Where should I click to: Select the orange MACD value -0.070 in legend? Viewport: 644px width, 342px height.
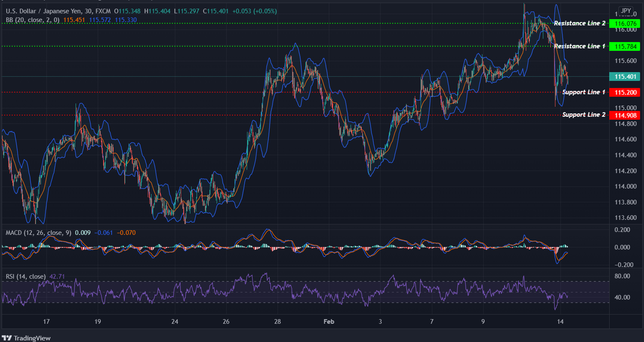pos(126,232)
